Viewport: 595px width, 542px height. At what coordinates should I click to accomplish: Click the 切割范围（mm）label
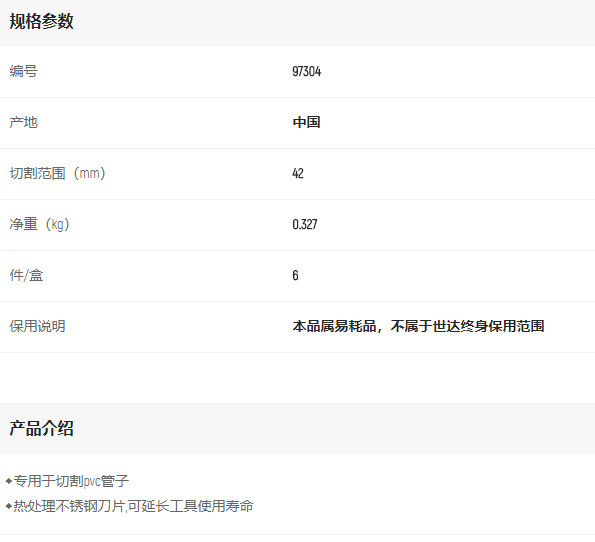tap(58, 173)
